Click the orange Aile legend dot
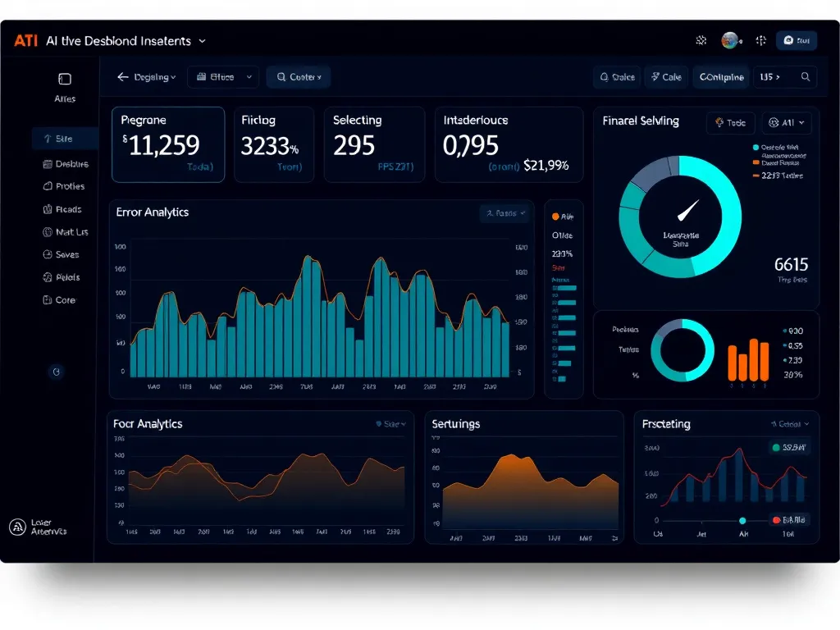The image size is (840, 630). (555, 217)
